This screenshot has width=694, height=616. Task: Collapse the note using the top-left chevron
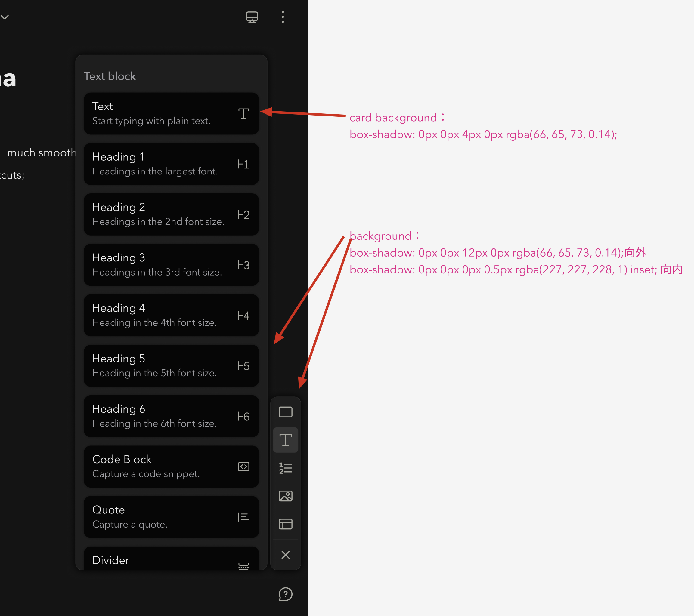click(x=5, y=17)
